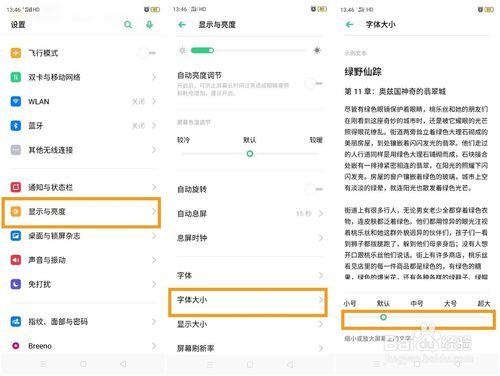The image size is (500, 376).
Task: Toggle the 自动旋转 switch
Action: tap(314, 189)
